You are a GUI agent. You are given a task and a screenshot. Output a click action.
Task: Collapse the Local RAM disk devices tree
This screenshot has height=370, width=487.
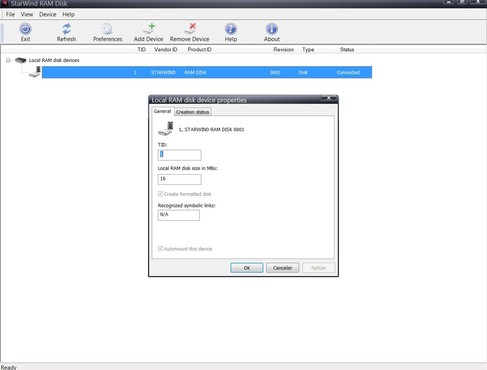pyautogui.click(x=8, y=60)
